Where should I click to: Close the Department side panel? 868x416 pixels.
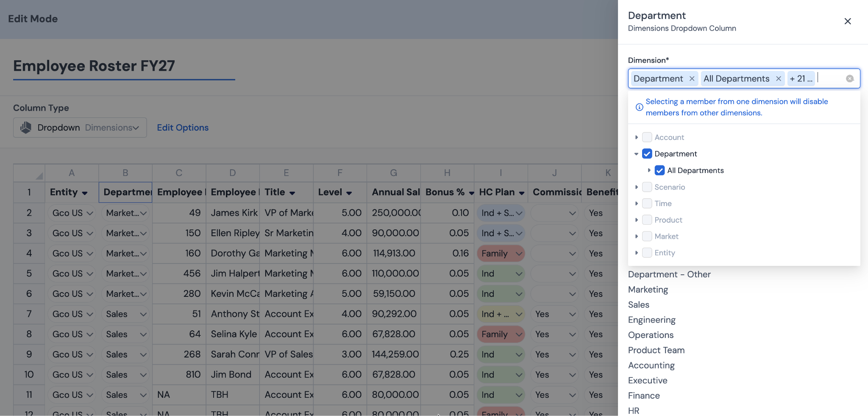848,21
